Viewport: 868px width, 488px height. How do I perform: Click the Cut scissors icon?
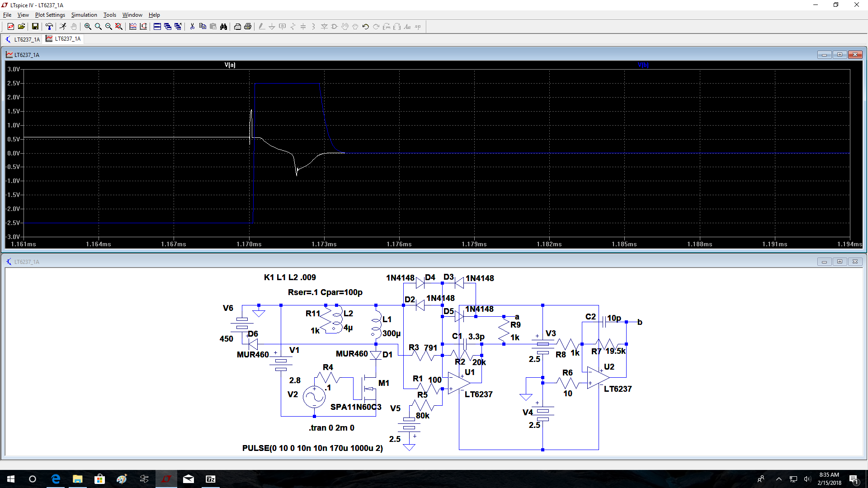pos(192,27)
